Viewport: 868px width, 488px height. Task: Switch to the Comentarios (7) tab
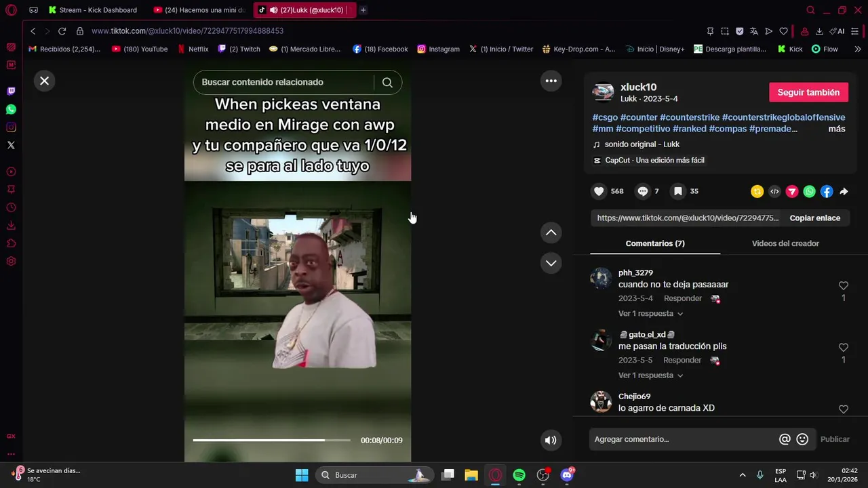(x=655, y=243)
